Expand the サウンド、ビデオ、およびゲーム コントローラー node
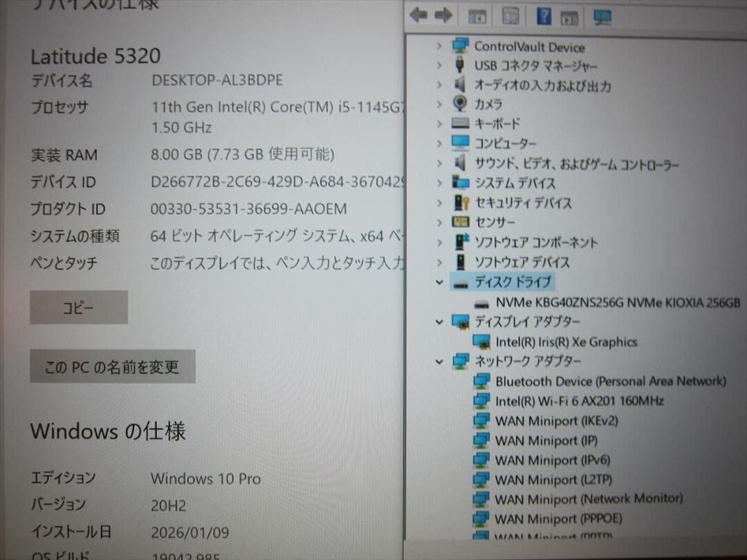747x560 pixels. pos(439,163)
